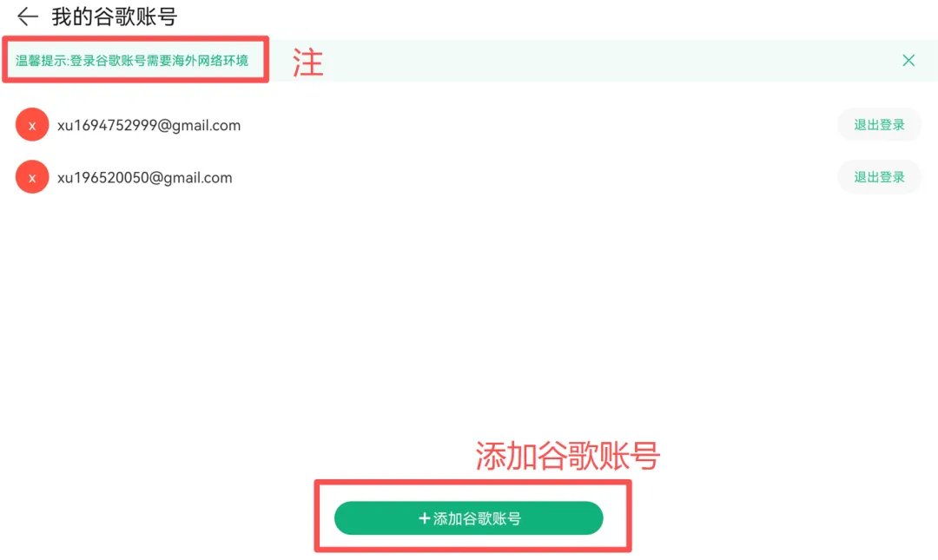Click the green banner area right of 注
The image size is (938, 560).
(611, 61)
